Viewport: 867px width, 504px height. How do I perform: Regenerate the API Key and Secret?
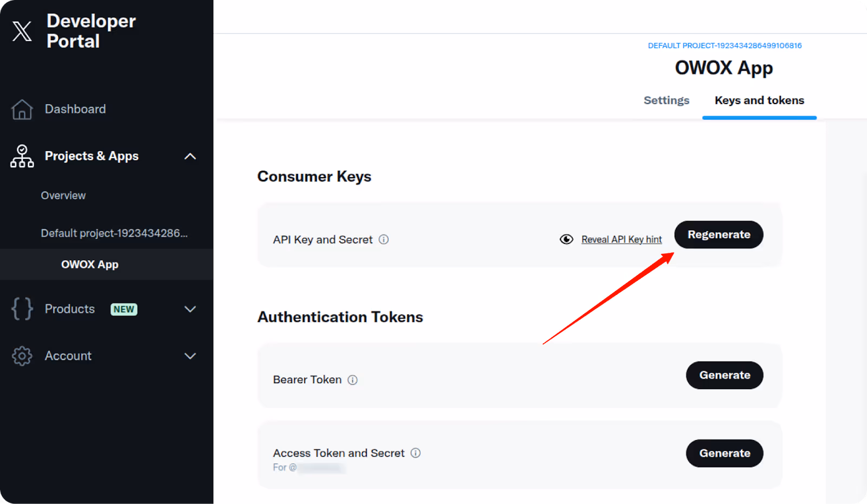[719, 234]
